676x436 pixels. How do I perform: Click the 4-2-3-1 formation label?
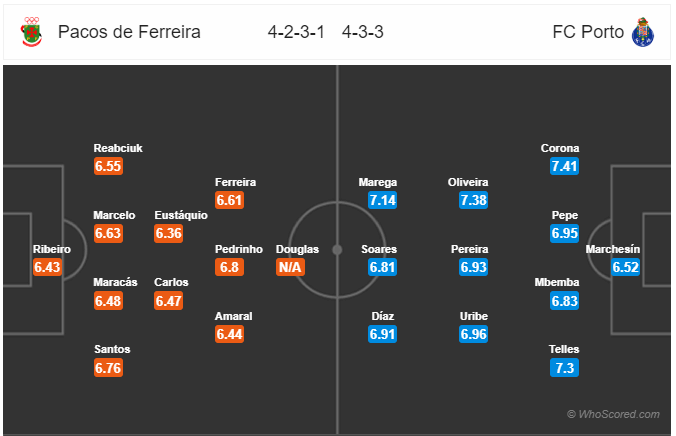[x=296, y=32]
